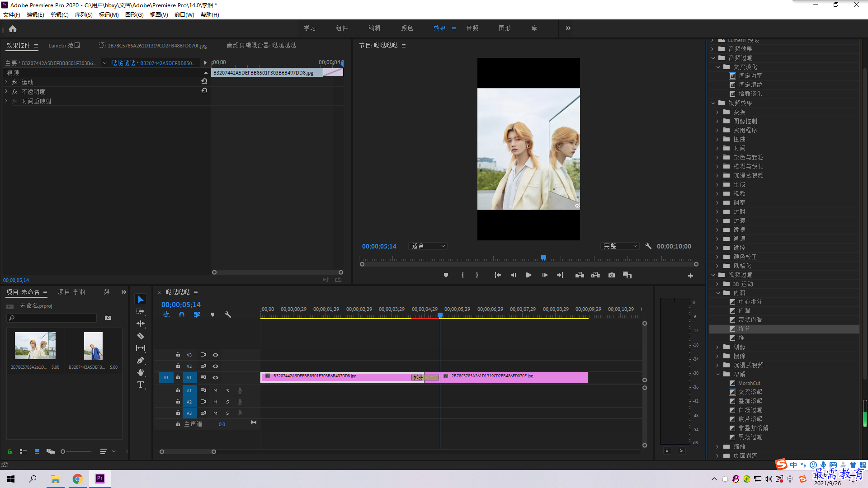Select the Hand tool
The width and height of the screenshot is (868, 488).
point(141,372)
